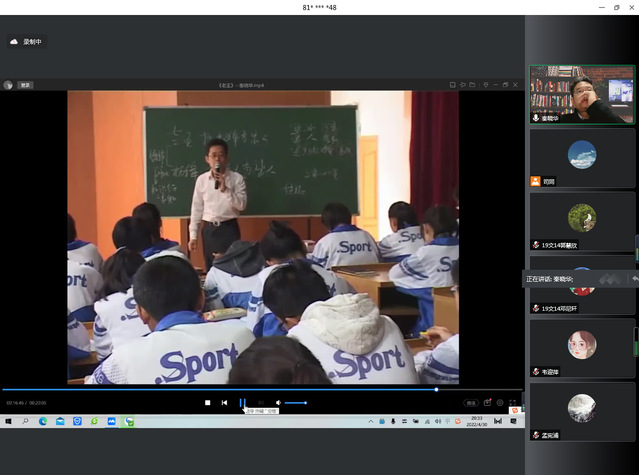Click the muted mic under girl avatar tile
639x475 pixels.
pos(536,372)
